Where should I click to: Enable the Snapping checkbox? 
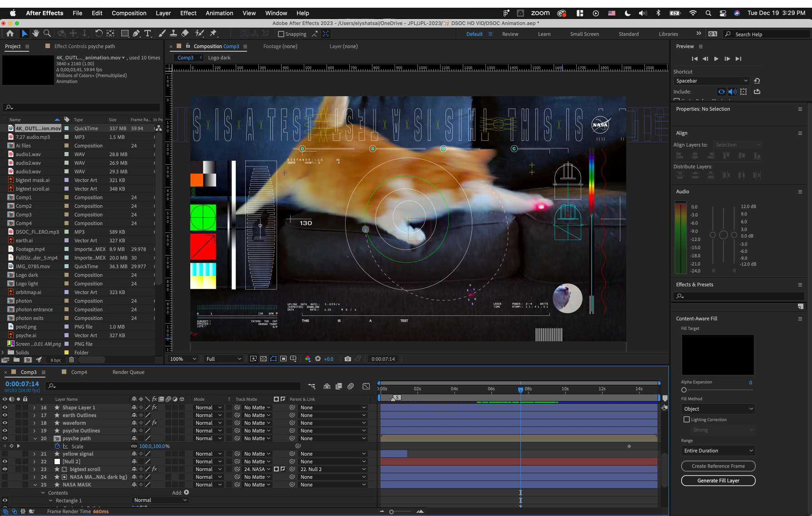(281, 34)
